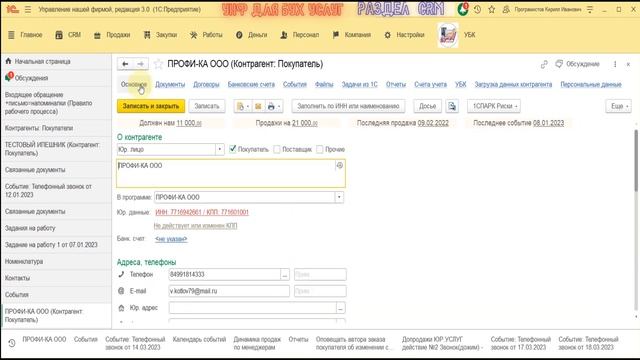Click the icon inside the name field
This screenshot has height=360, width=640.
pyautogui.click(x=339, y=165)
